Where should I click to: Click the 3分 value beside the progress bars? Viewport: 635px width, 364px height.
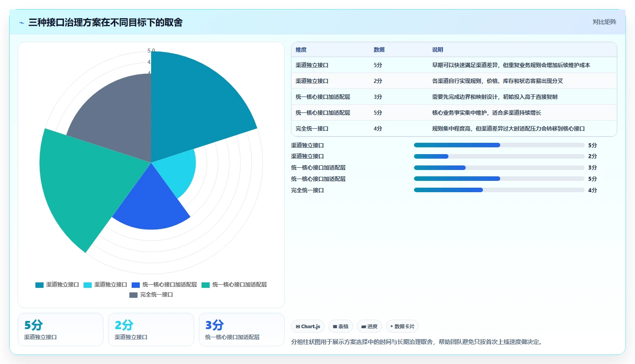[592, 168]
